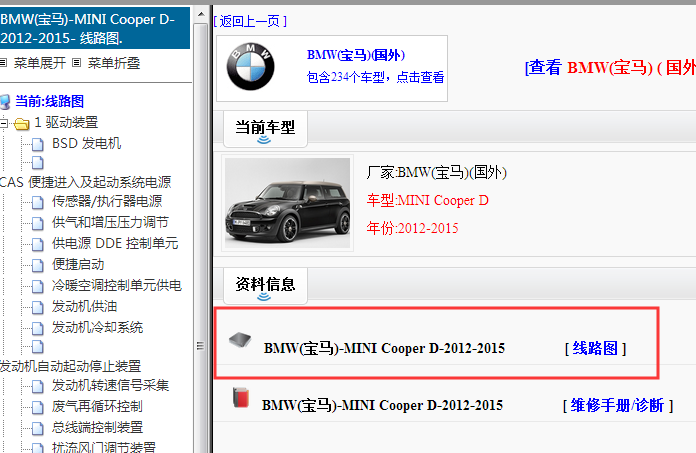
Task: Select 便捷启动 tree item
Action: tap(78, 264)
